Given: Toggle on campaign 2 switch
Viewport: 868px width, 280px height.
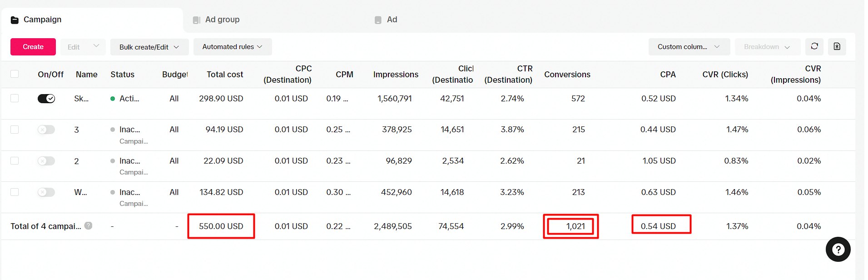Looking at the screenshot, I should click(46, 161).
